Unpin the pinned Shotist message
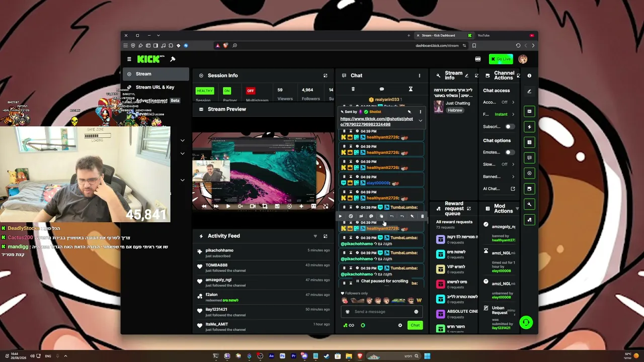 [x=410, y=112]
